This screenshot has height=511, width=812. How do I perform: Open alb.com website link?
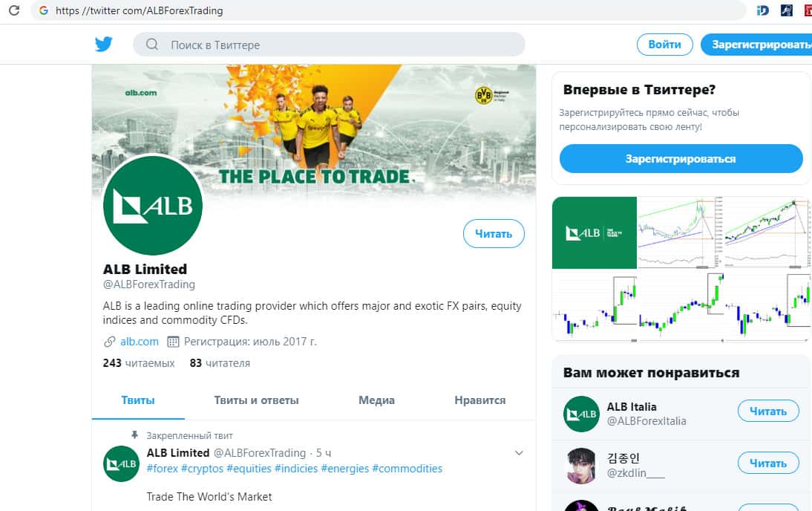pyautogui.click(x=140, y=342)
